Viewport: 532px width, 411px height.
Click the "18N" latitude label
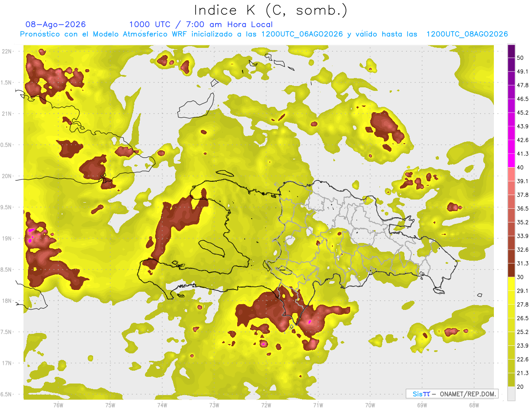7,301
